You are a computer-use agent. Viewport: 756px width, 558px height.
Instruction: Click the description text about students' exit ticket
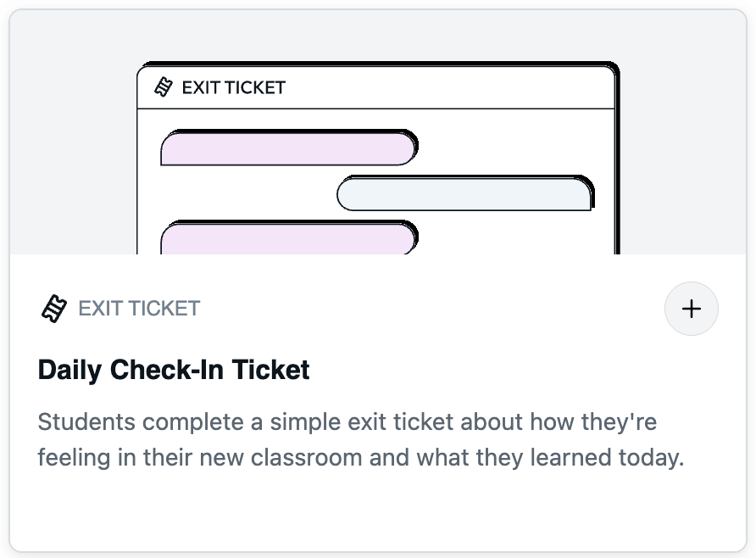coord(361,439)
